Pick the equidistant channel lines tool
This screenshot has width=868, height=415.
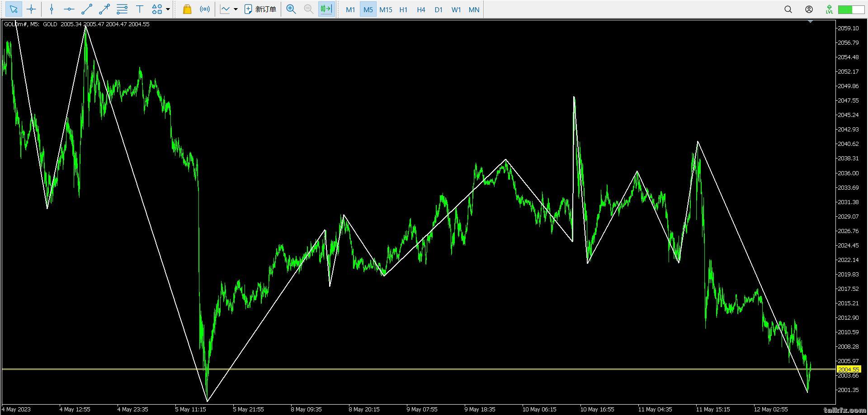coord(122,9)
